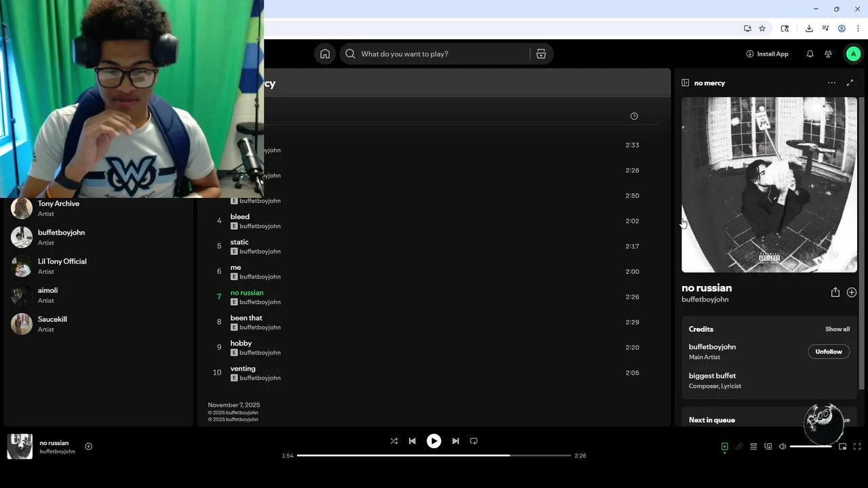Skip to previous track
Viewport: 868px width, 488px height.
tap(412, 441)
